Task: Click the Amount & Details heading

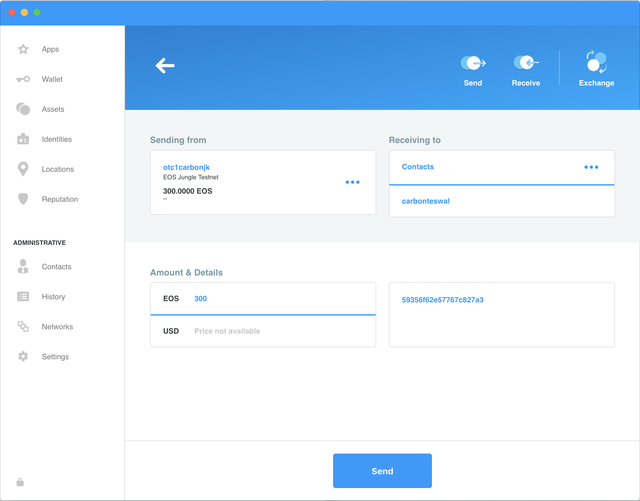Action: coord(186,272)
